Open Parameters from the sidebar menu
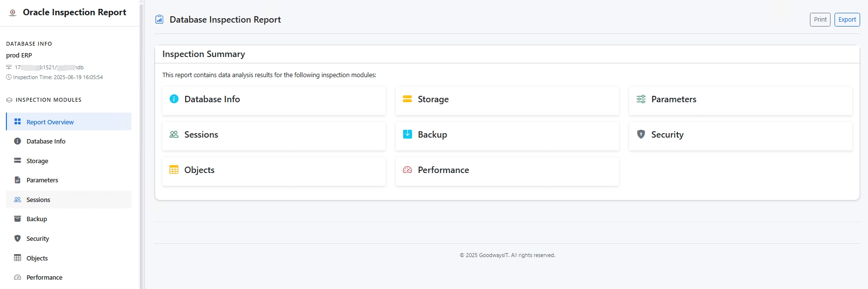868x289 pixels. click(x=69, y=180)
